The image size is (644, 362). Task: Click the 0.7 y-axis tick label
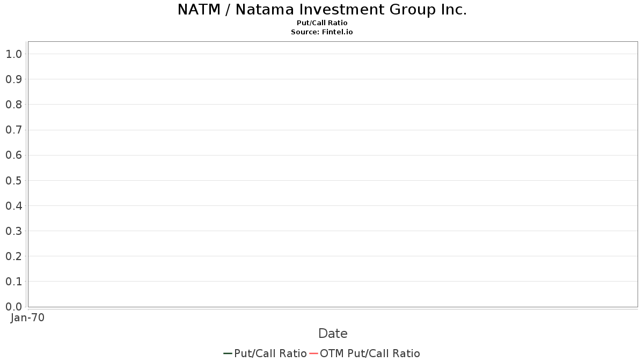coord(13,130)
